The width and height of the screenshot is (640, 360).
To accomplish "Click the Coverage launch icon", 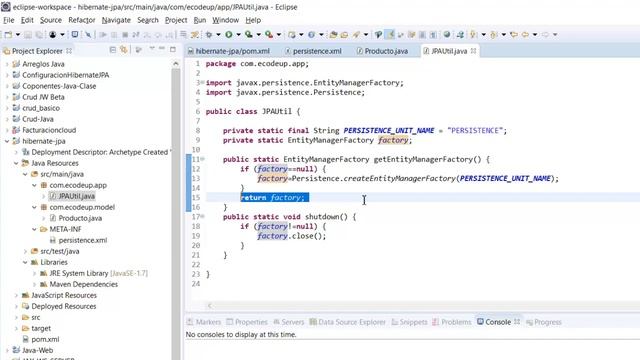I will 249,35.
